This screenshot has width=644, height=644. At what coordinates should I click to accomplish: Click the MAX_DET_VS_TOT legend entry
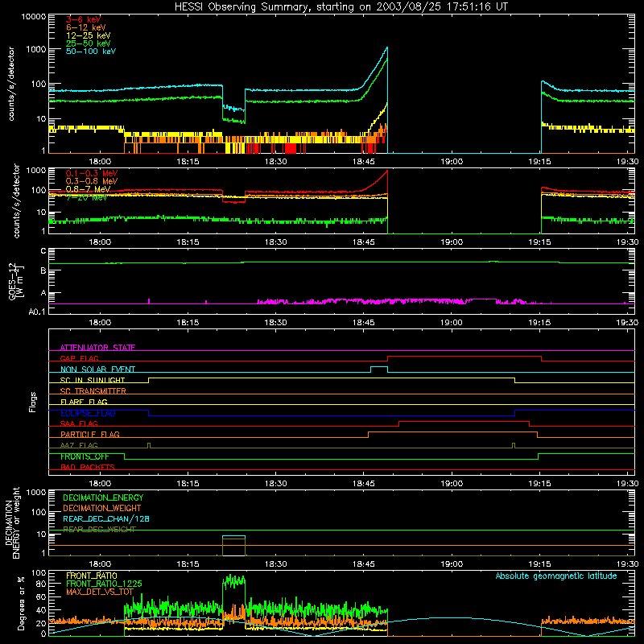(100, 592)
